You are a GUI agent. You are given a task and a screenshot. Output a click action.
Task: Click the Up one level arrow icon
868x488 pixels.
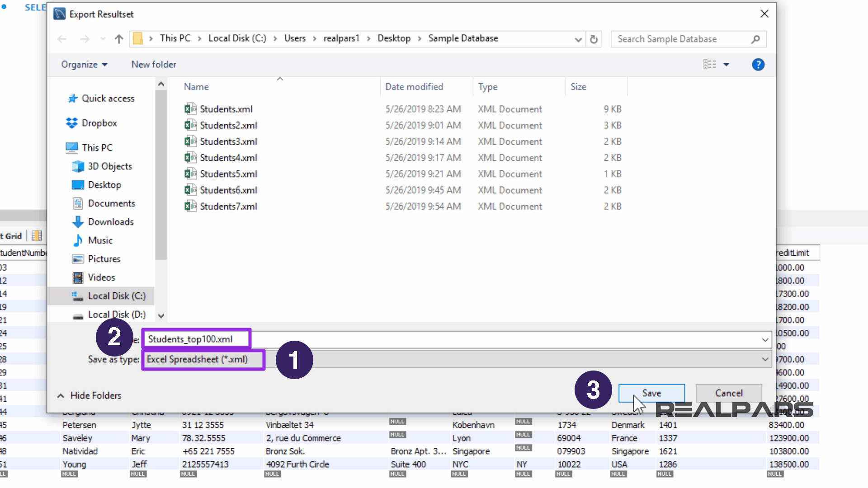pyautogui.click(x=119, y=39)
